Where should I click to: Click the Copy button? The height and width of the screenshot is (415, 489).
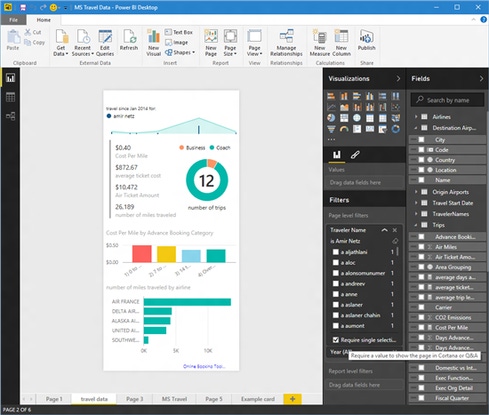coord(34,42)
